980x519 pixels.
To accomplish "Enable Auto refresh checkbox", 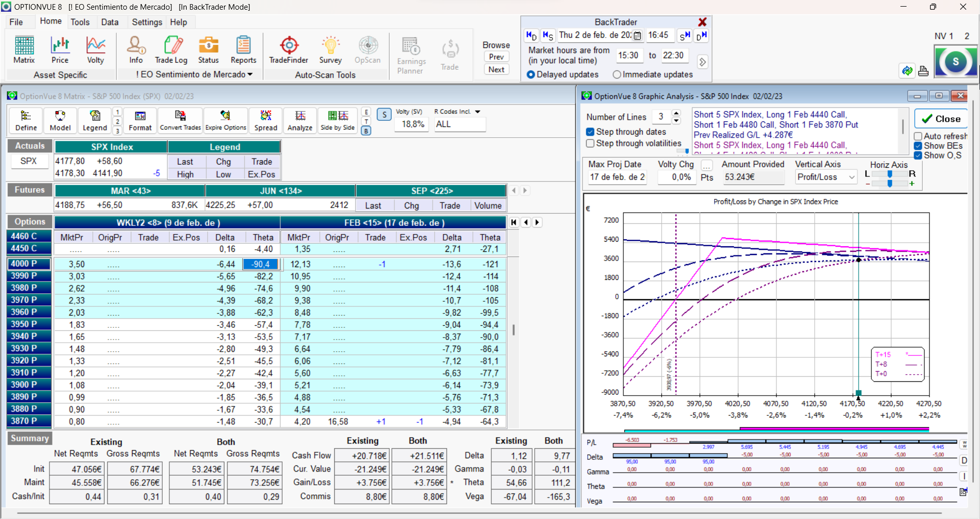I will point(918,136).
